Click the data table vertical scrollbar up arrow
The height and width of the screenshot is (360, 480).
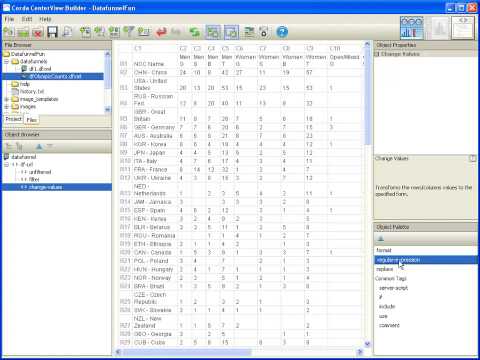pyautogui.click(x=367, y=44)
